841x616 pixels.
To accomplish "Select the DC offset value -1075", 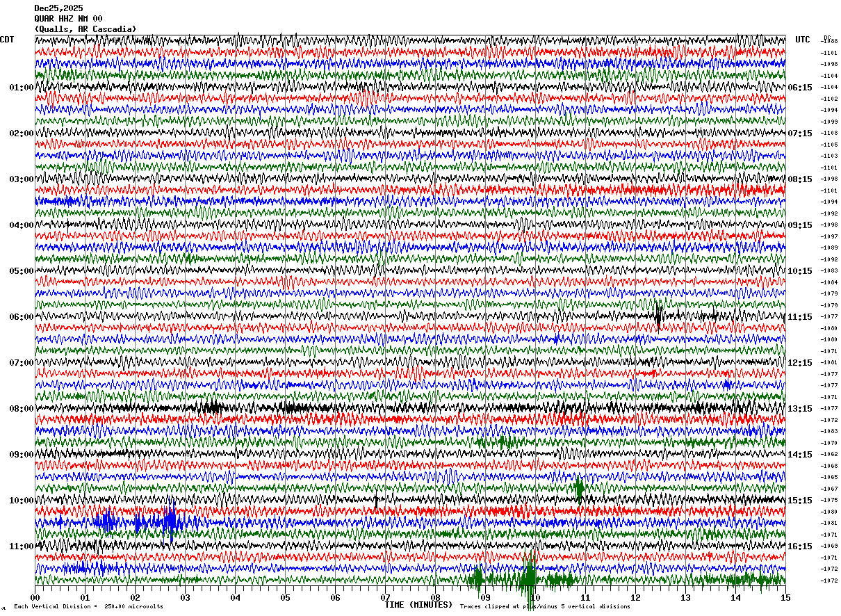I will pyautogui.click(x=829, y=500).
